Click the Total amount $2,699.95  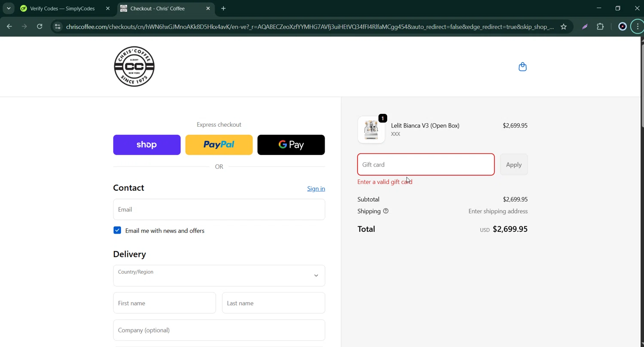click(510, 229)
